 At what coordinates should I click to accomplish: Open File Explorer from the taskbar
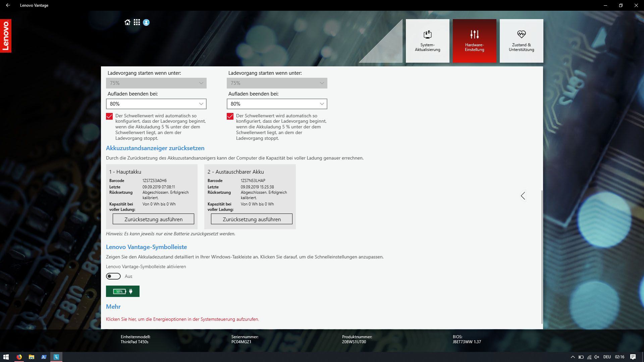(32, 357)
